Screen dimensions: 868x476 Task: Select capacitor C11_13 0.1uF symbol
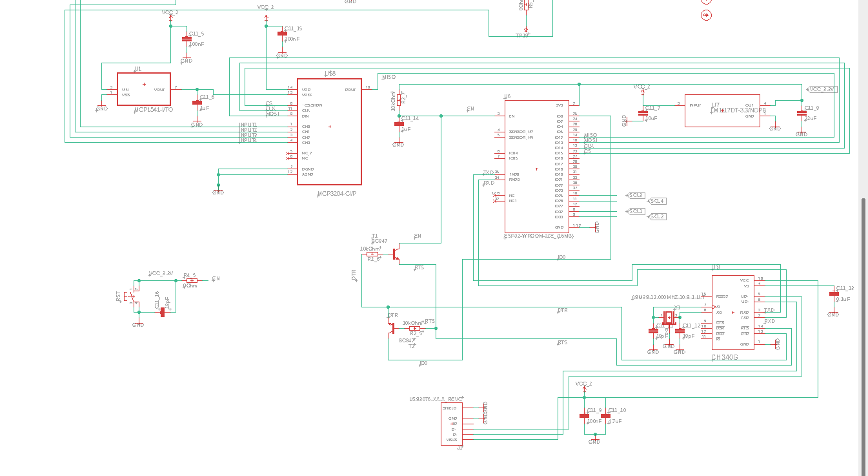click(x=833, y=293)
